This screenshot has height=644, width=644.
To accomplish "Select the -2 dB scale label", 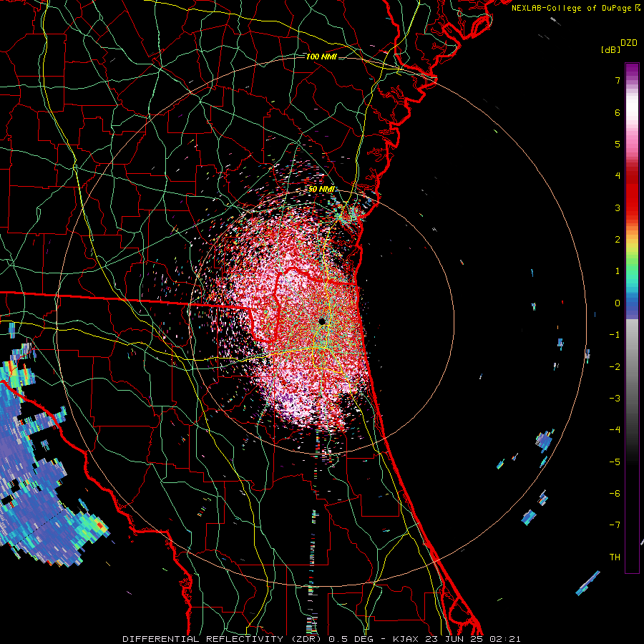I will tap(615, 367).
